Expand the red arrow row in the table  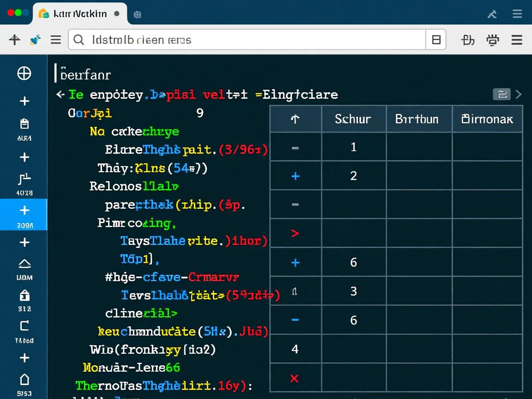pyautogui.click(x=295, y=233)
